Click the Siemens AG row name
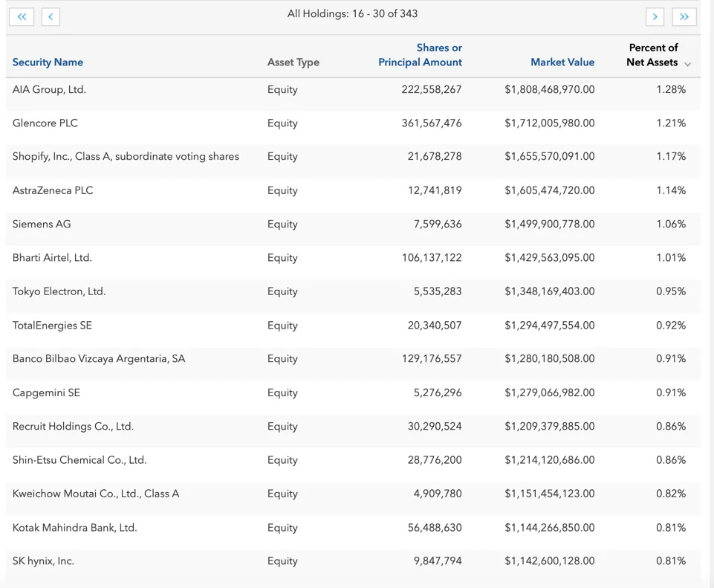The width and height of the screenshot is (714, 588). tap(42, 224)
